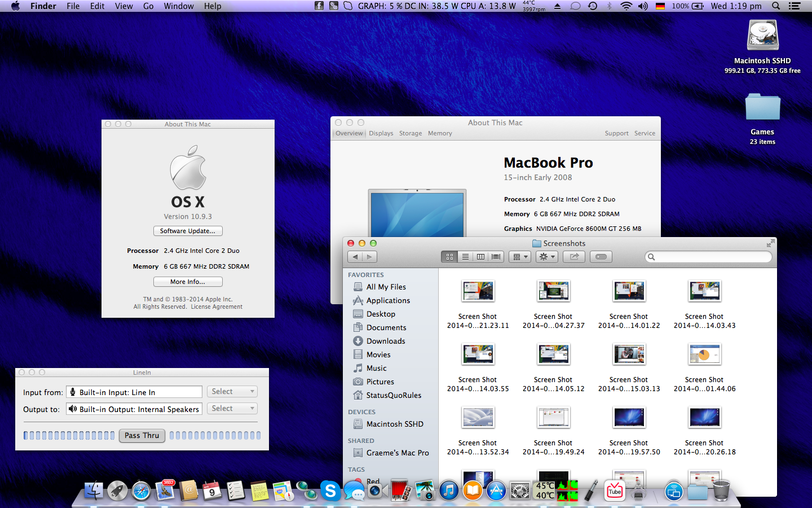This screenshot has width=812, height=508.
Task: Click the Share button in Finder toolbar
Action: [x=574, y=257]
